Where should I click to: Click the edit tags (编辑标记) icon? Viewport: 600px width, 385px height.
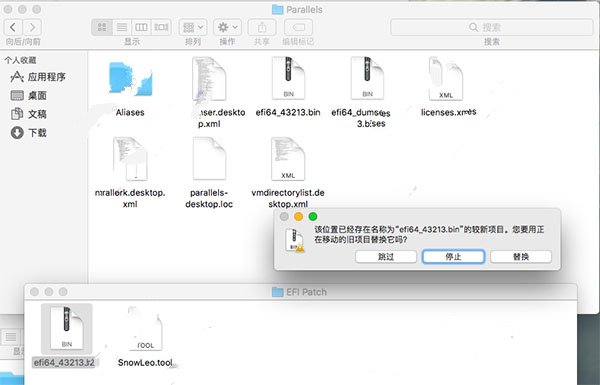tap(298, 27)
